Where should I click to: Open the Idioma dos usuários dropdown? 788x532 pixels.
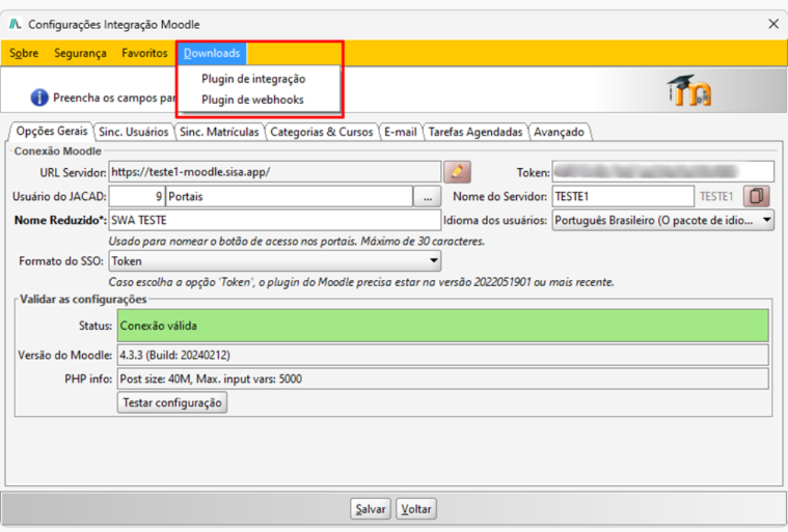pyautogui.click(x=663, y=220)
